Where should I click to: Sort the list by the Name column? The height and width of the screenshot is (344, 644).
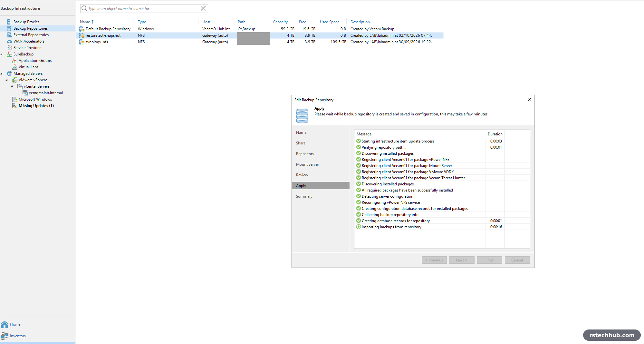tap(85, 22)
